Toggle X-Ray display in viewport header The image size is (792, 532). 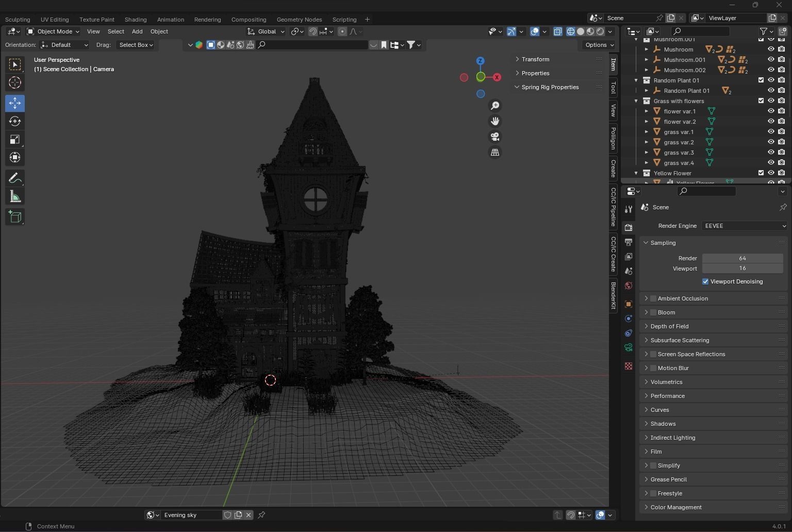tap(558, 31)
